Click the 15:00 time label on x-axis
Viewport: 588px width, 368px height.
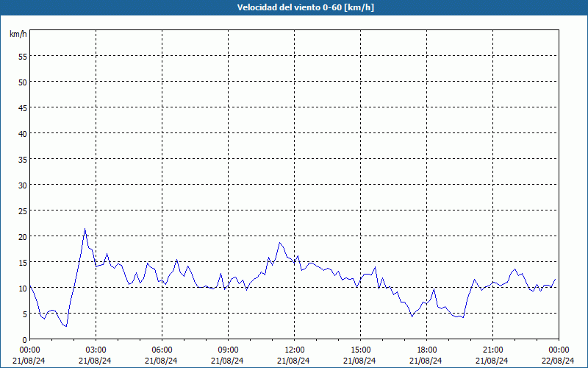[x=360, y=350]
